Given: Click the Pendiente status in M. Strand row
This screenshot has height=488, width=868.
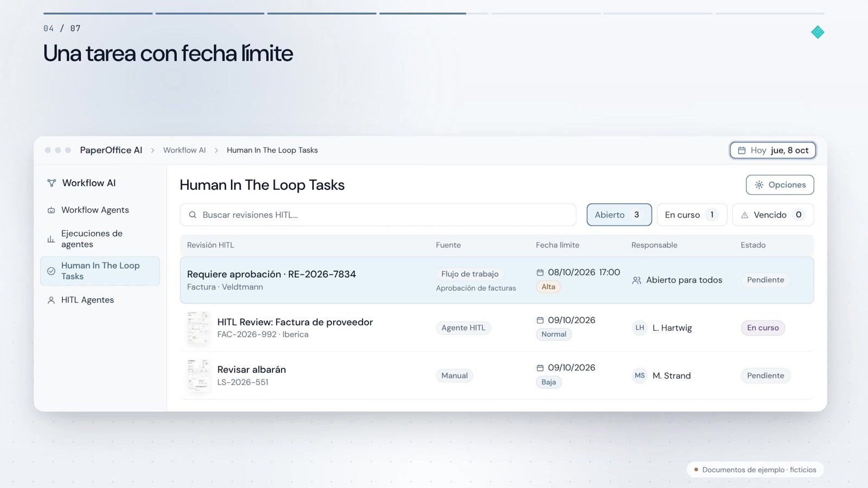Looking at the screenshot, I should (x=765, y=376).
